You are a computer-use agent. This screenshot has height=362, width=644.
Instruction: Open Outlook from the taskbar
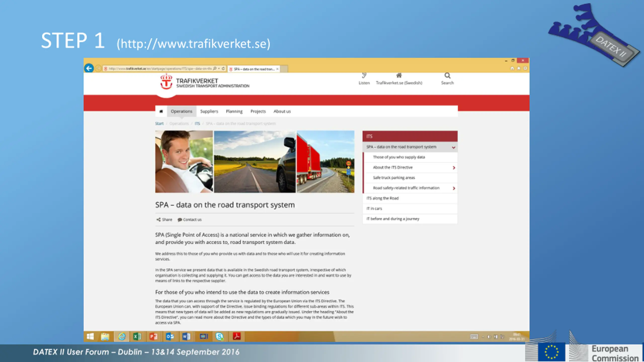(170, 336)
